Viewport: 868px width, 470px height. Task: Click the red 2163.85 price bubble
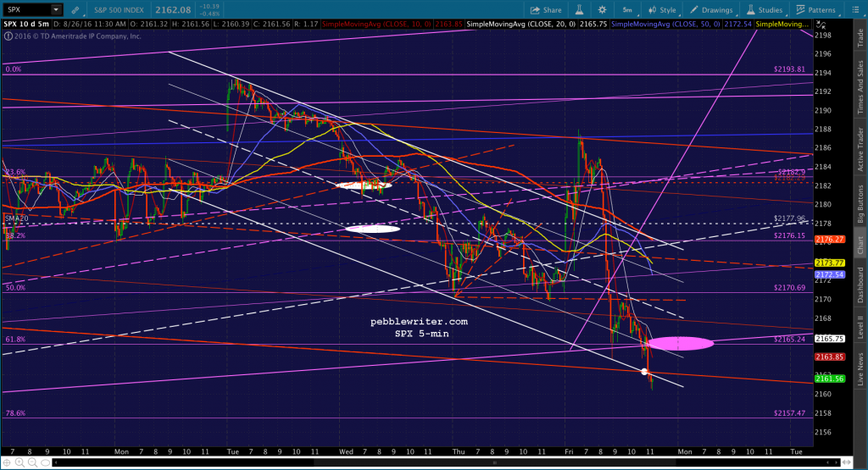coord(830,357)
